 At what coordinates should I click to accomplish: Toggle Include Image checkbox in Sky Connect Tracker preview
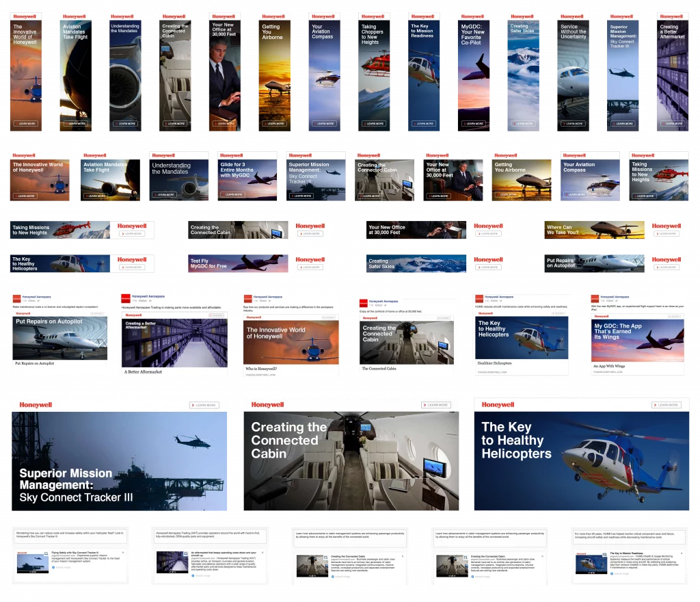(x=53, y=567)
